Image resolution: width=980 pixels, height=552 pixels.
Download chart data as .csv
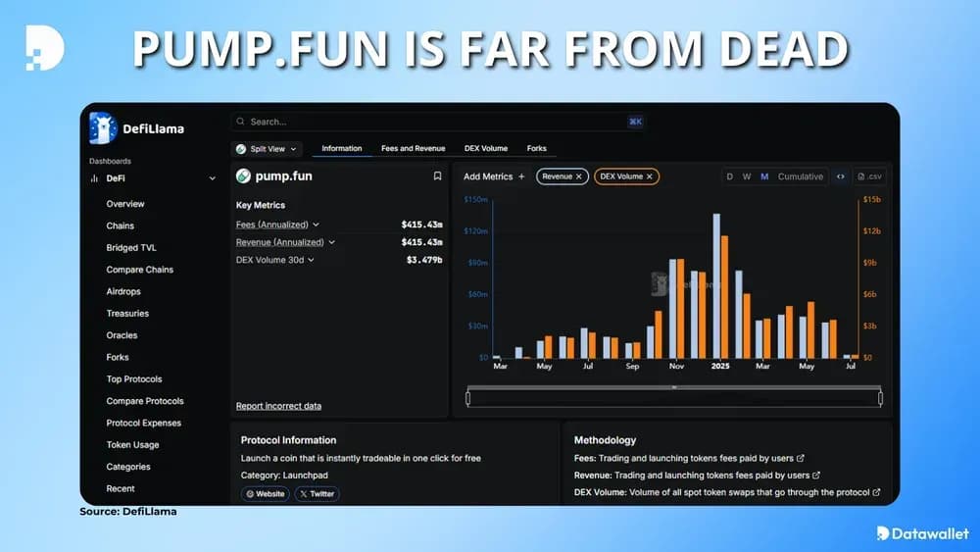tap(869, 176)
